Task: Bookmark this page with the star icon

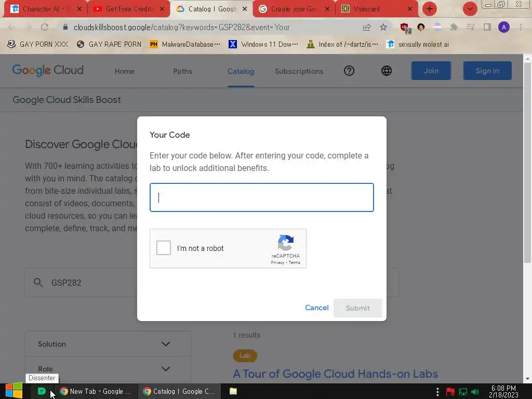Action: click(383, 27)
